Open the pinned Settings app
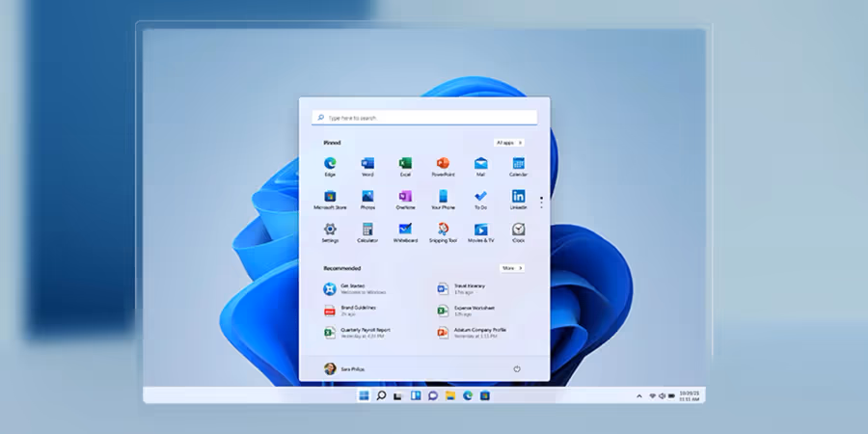Image resolution: width=868 pixels, height=434 pixels. click(x=330, y=232)
